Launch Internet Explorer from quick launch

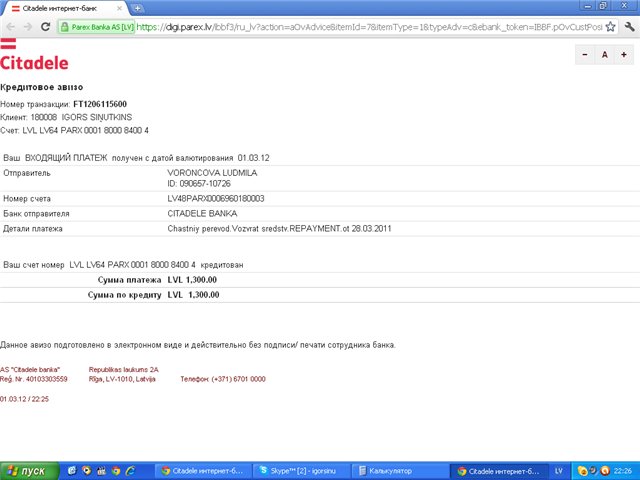(x=131, y=471)
